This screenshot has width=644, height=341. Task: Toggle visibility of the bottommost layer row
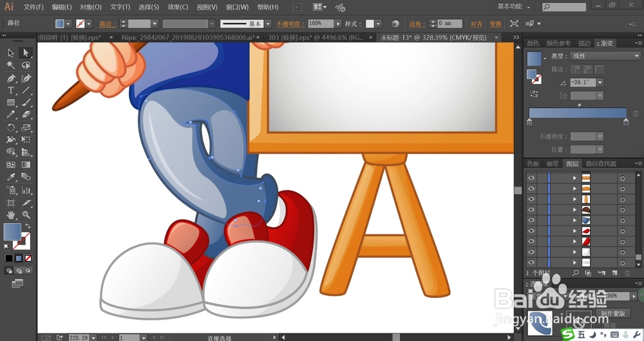pos(531,263)
